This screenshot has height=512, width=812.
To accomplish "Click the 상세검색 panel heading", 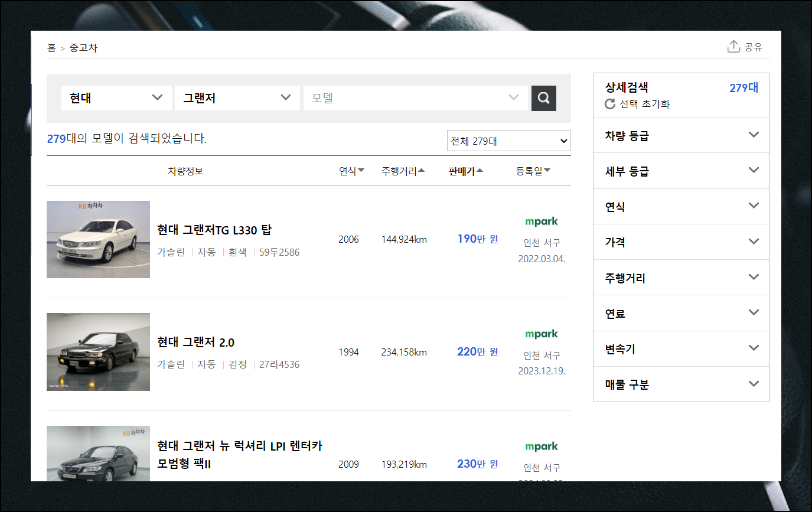I will click(x=627, y=87).
